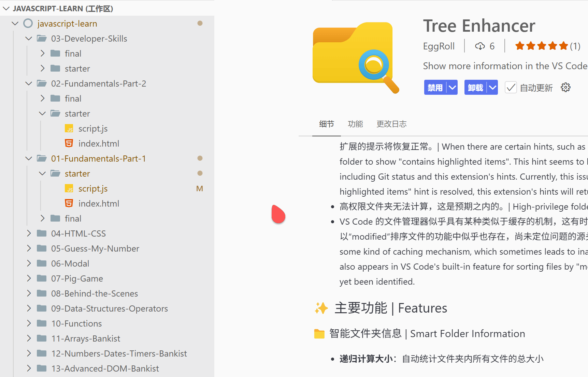Open dropdown arrow beside 禁用 button

point(452,88)
